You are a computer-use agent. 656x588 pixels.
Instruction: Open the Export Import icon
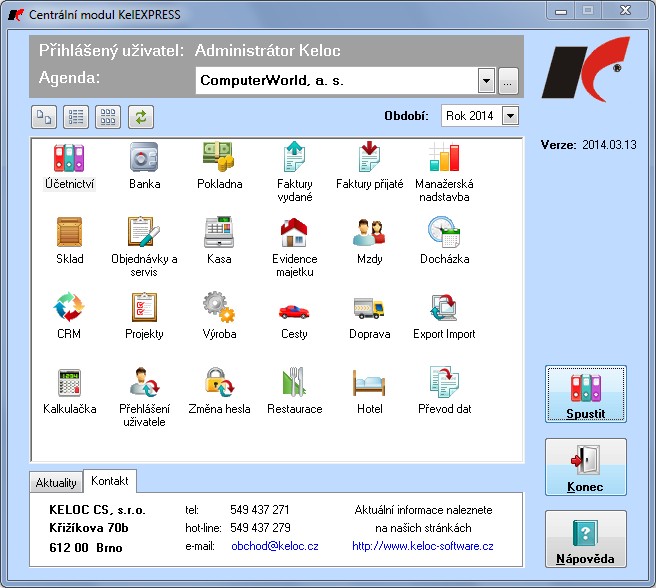(444, 307)
